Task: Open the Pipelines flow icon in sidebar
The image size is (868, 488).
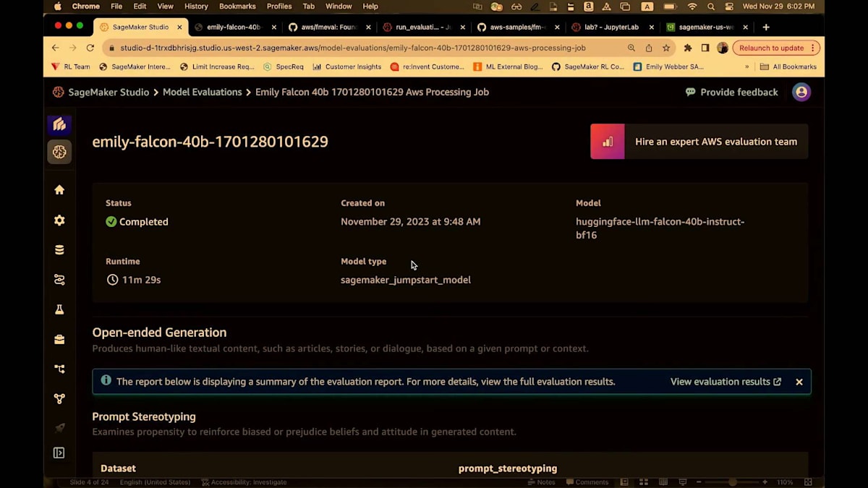Action: click(x=59, y=369)
